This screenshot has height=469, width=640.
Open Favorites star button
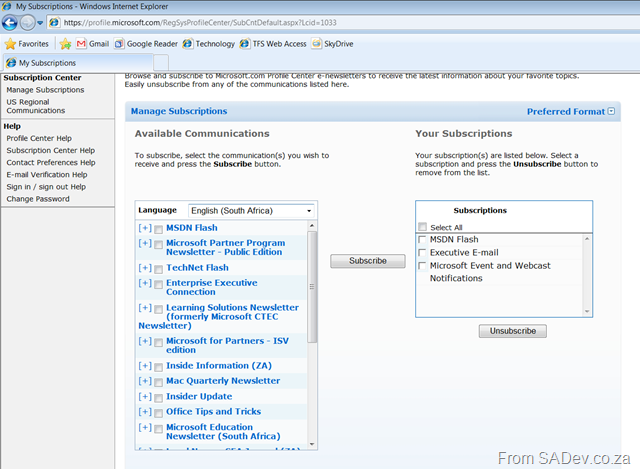(x=27, y=44)
